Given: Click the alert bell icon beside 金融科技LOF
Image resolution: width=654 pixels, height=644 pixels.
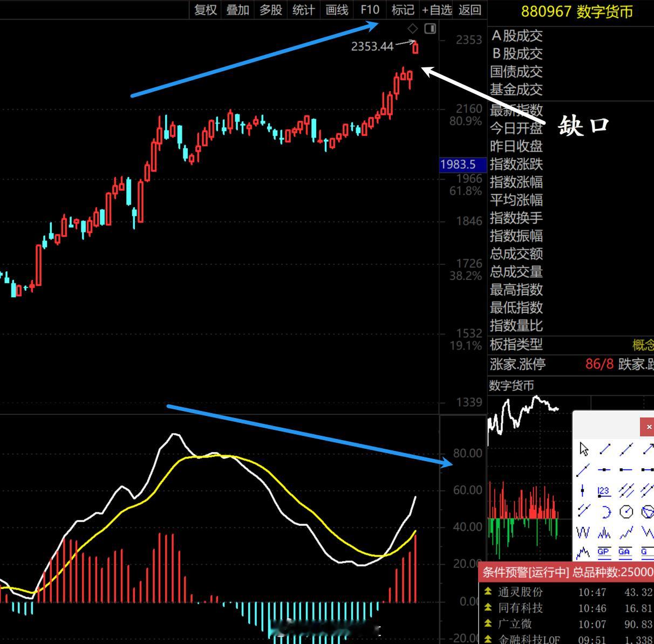Looking at the screenshot, I should (488, 639).
